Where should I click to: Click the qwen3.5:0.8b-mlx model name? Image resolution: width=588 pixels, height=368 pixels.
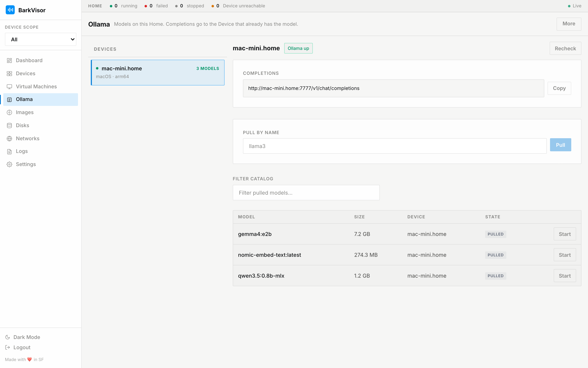pos(261,276)
